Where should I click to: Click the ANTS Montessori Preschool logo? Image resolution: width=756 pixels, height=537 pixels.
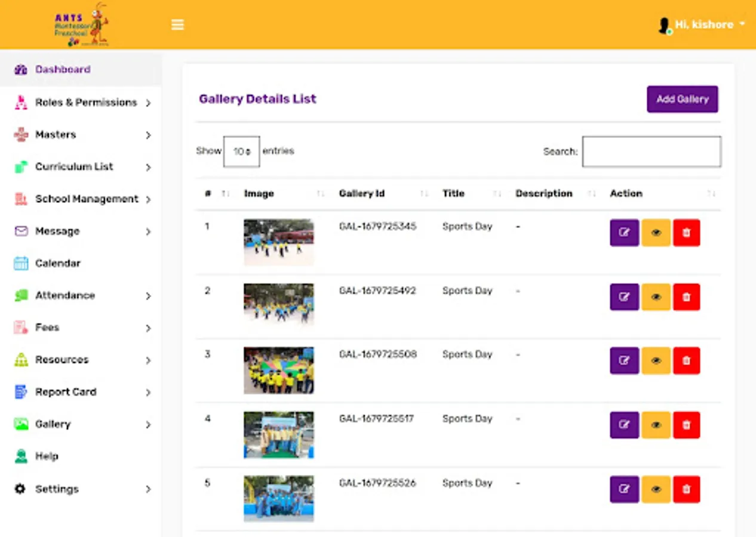[81, 25]
